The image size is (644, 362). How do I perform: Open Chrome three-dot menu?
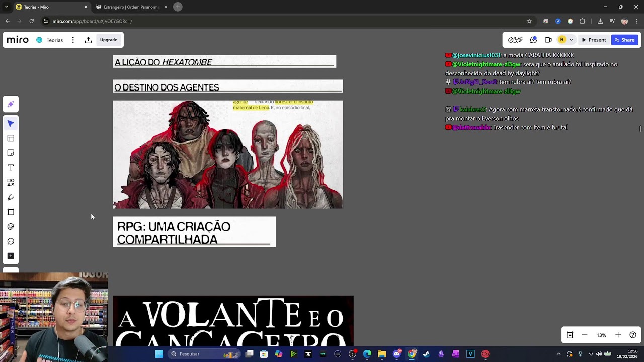click(x=636, y=21)
